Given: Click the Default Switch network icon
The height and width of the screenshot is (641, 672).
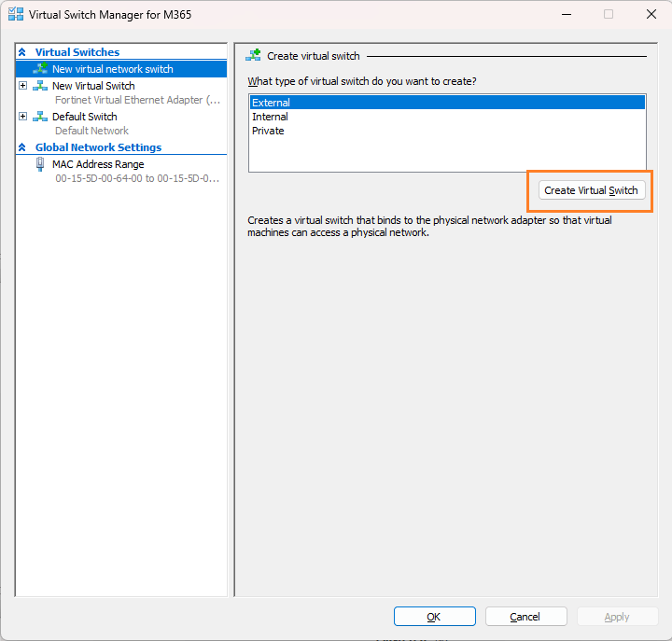Looking at the screenshot, I should click(40, 117).
